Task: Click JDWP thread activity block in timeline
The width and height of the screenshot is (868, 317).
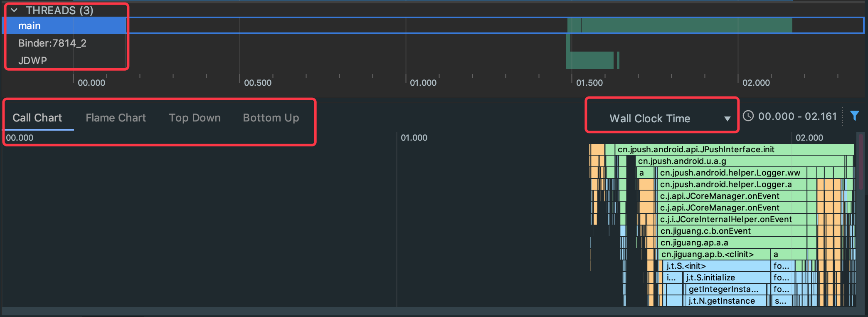Action: pyautogui.click(x=590, y=60)
